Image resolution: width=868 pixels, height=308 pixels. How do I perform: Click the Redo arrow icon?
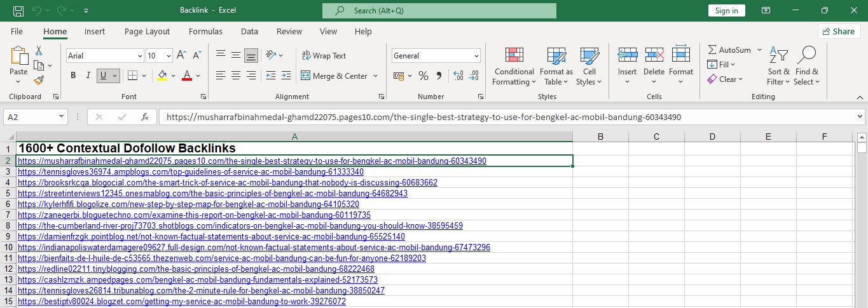[62, 11]
